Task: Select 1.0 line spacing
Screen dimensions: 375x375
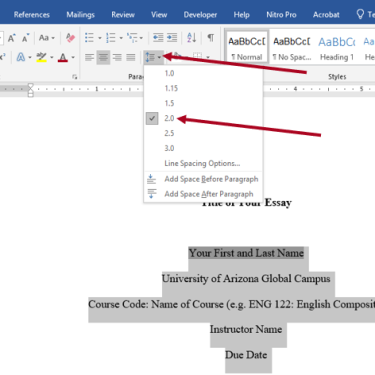Action: (203, 73)
